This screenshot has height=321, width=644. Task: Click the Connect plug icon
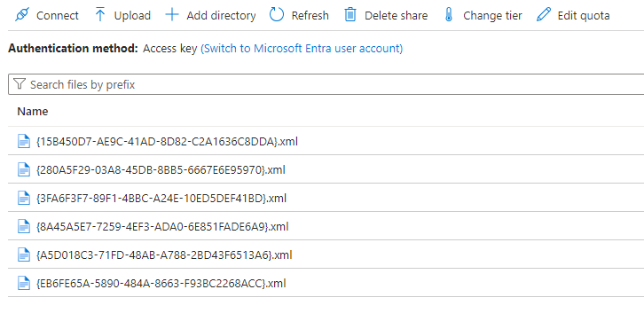click(22, 15)
